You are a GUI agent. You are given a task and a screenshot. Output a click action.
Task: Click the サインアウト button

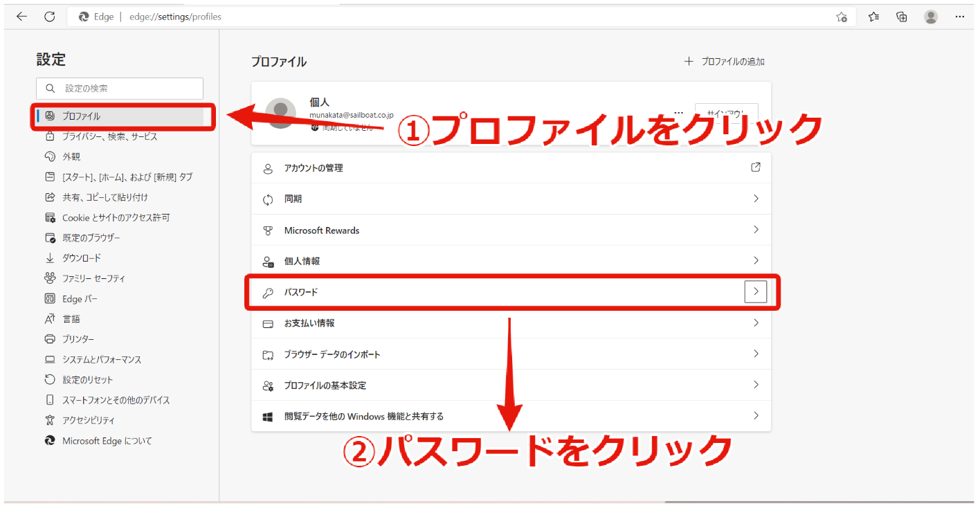pos(727,113)
